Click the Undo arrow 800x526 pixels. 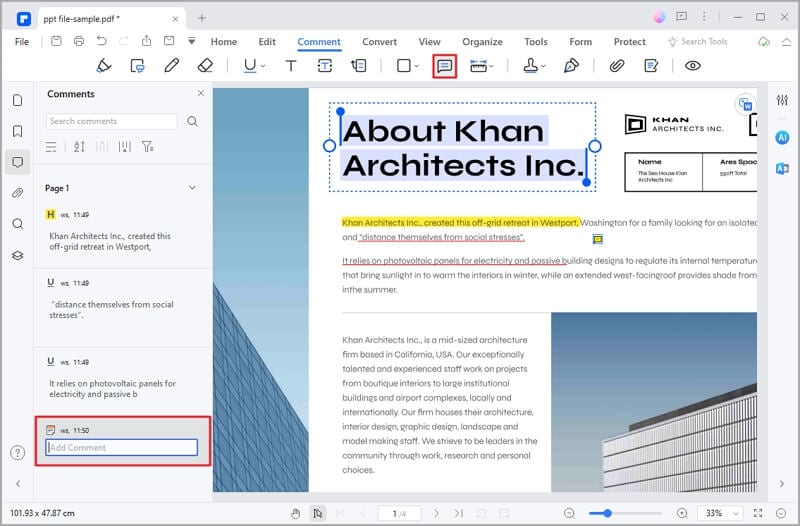coord(102,41)
